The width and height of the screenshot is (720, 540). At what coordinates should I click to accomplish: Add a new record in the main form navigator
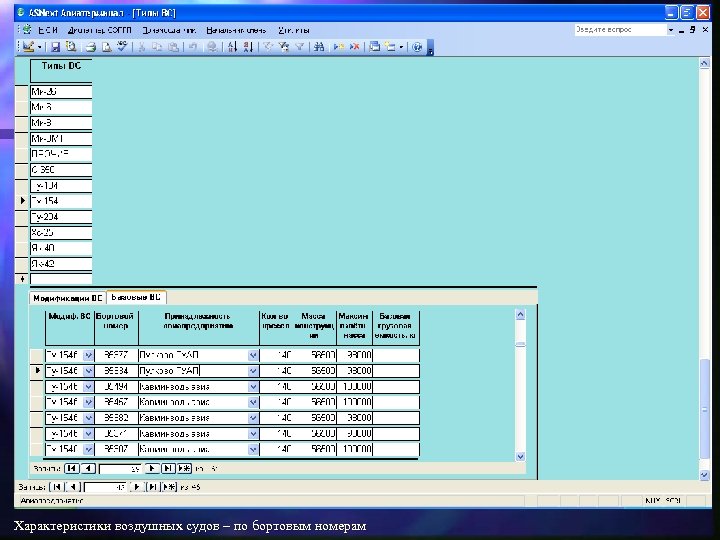pos(169,487)
